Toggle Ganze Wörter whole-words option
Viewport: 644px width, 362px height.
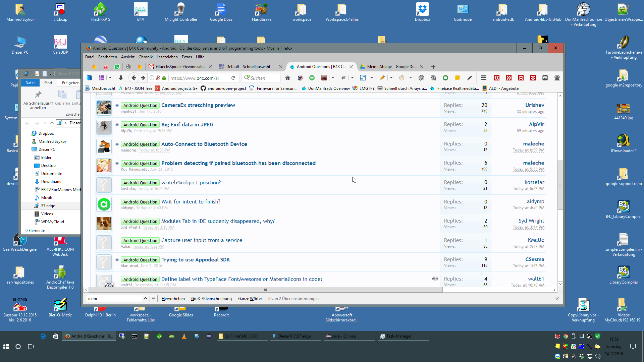pyautogui.click(x=250, y=299)
